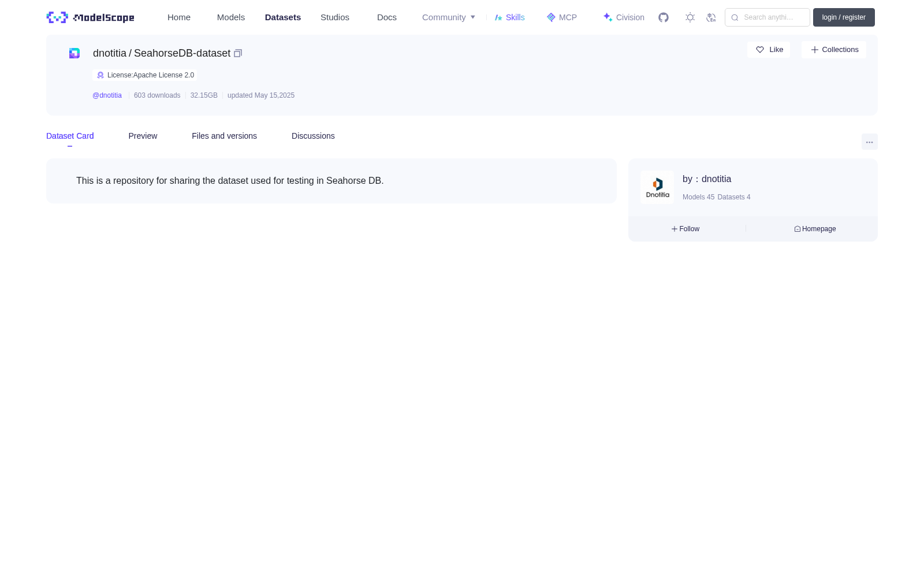The height and width of the screenshot is (578, 924).
Task: Click the SeahorseDB-dataset title text
Action: (182, 53)
